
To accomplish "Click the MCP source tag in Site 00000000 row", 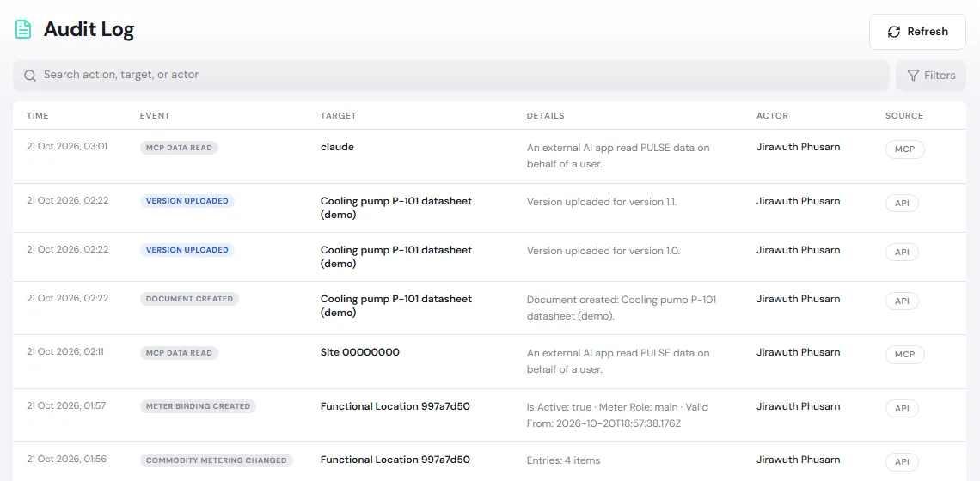I will pos(904,355).
